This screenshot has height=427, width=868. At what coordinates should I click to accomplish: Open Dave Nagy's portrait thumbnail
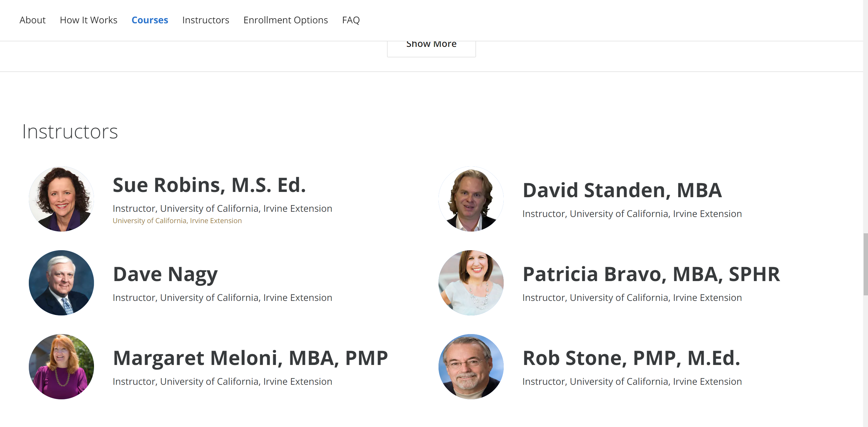tap(61, 283)
